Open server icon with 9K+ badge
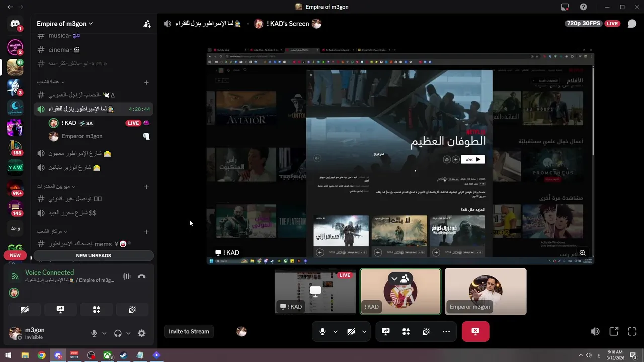 click(15, 188)
